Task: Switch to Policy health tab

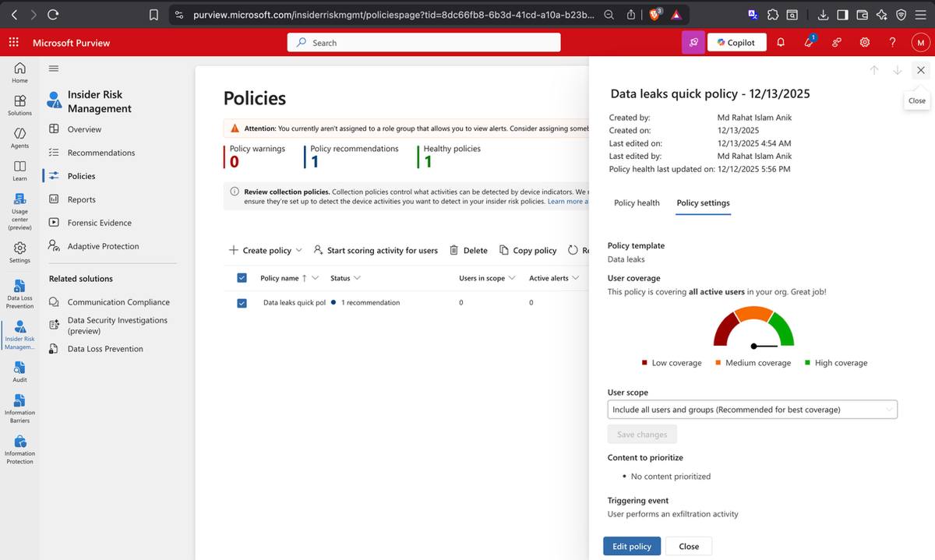Action: coord(637,203)
